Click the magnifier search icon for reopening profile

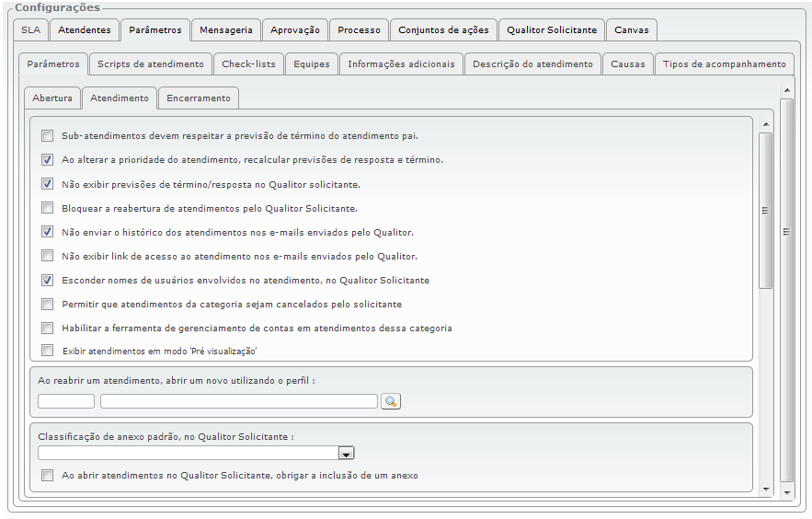click(391, 401)
